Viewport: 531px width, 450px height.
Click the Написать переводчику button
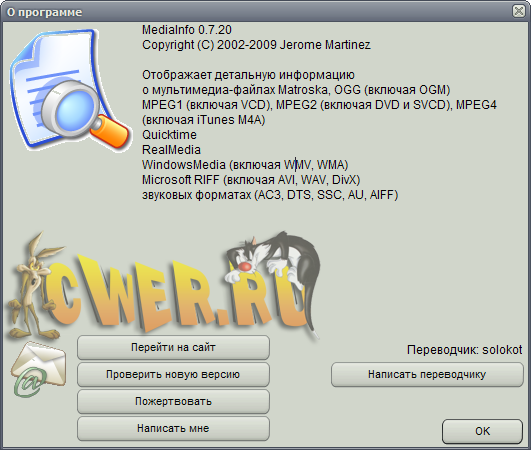pos(427,374)
